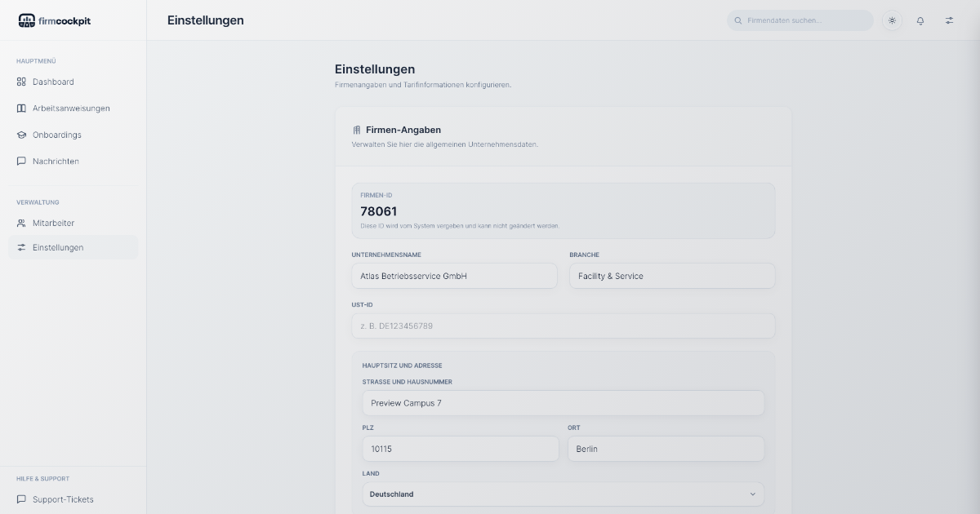Open notifications via the bell icon
980x514 pixels.
click(x=920, y=20)
